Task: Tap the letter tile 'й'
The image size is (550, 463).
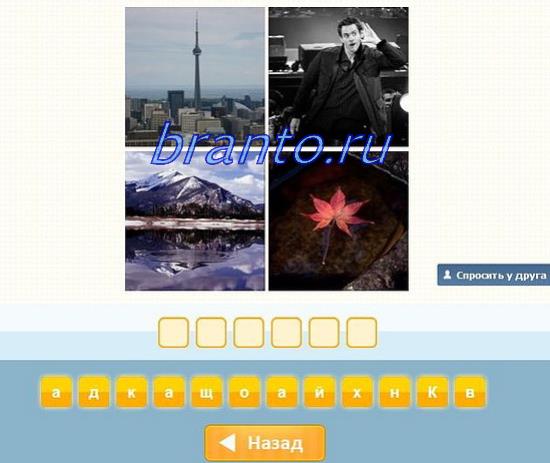Action: 320,392
